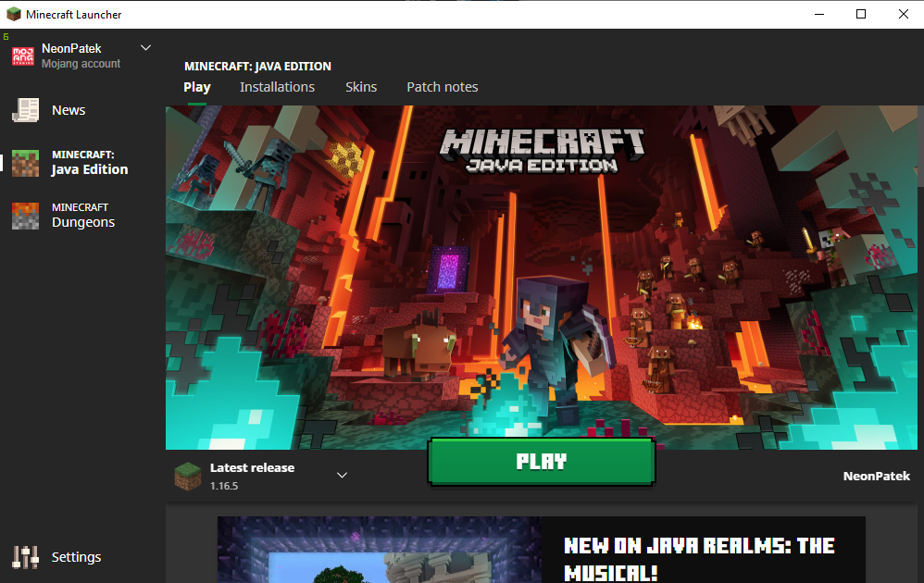Minimize the Minecraft Launcher window
This screenshot has width=924, height=583.
point(819,14)
